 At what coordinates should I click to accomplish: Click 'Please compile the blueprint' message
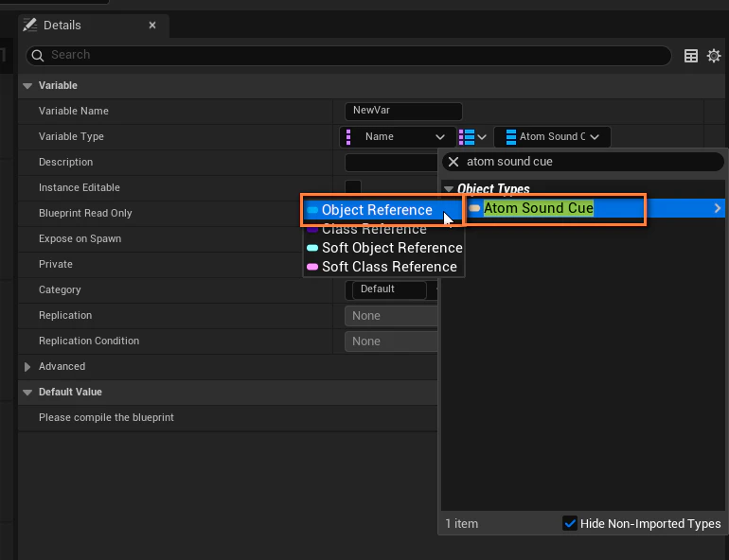pyautogui.click(x=106, y=417)
